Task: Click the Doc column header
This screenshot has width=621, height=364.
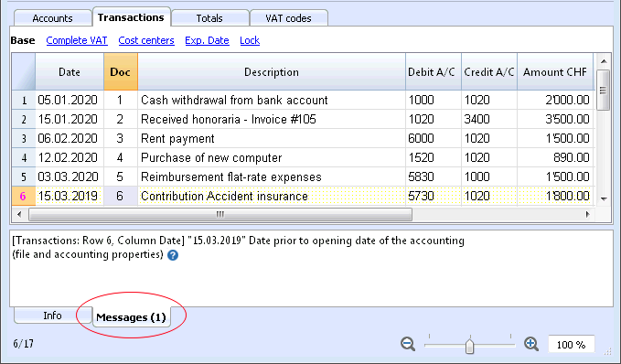Action: tap(121, 72)
